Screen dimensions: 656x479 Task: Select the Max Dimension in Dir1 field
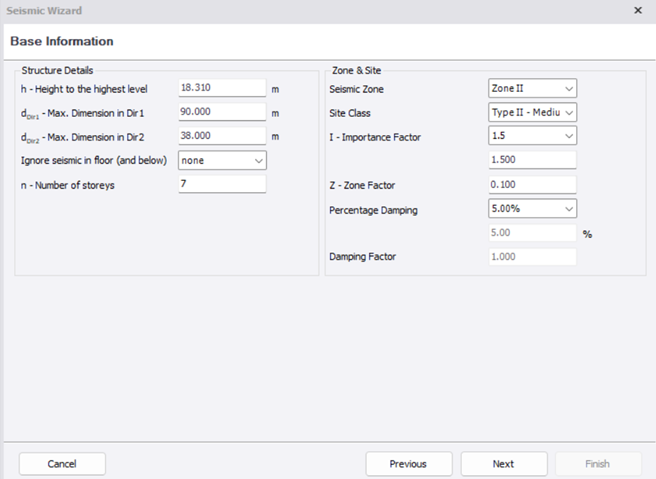tap(222, 112)
